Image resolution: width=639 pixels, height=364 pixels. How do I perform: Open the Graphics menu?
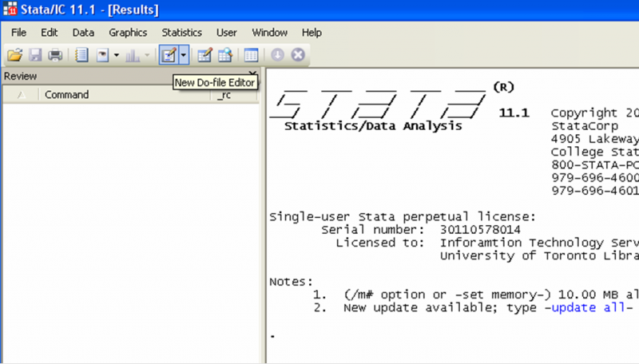coord(128,33)
